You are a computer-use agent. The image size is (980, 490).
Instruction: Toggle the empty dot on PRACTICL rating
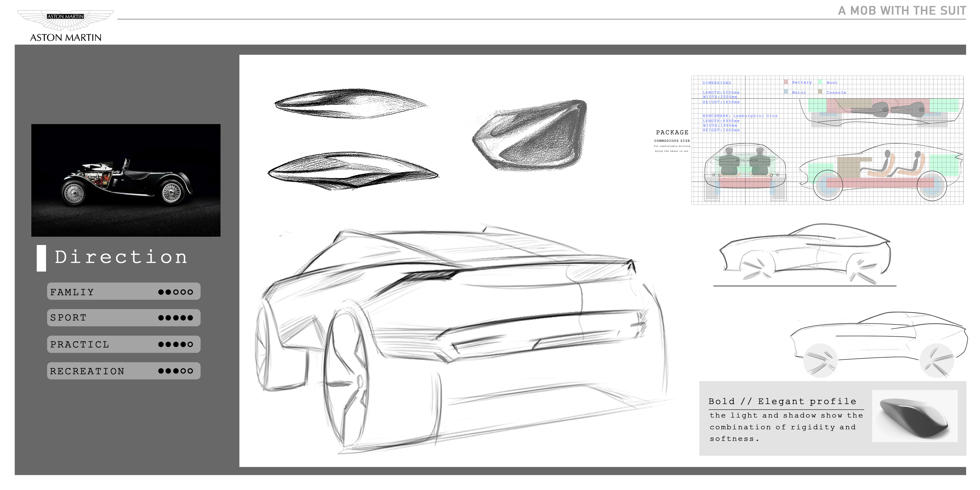tap(191, 345)
